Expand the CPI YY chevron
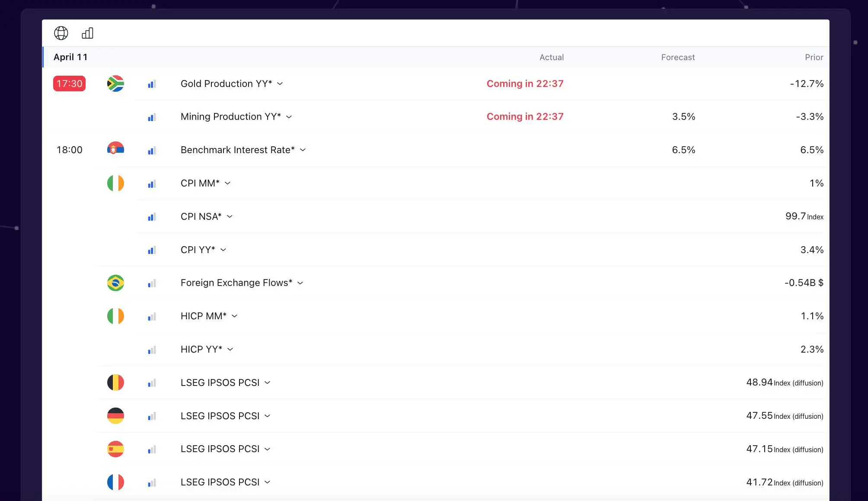The image size is (868, 501). 223,250
